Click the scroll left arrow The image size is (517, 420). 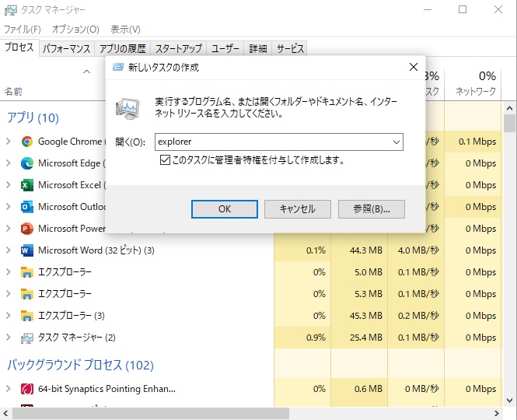point(5,414)
